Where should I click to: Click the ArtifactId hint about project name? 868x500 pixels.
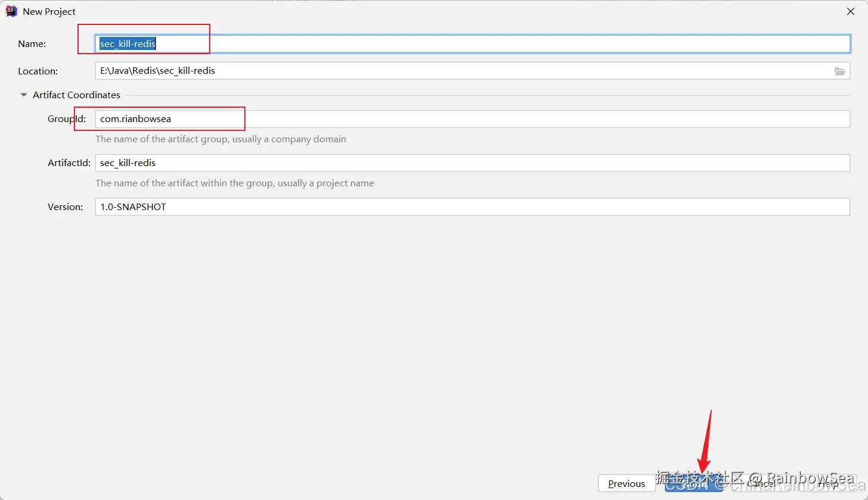[235, 183]
